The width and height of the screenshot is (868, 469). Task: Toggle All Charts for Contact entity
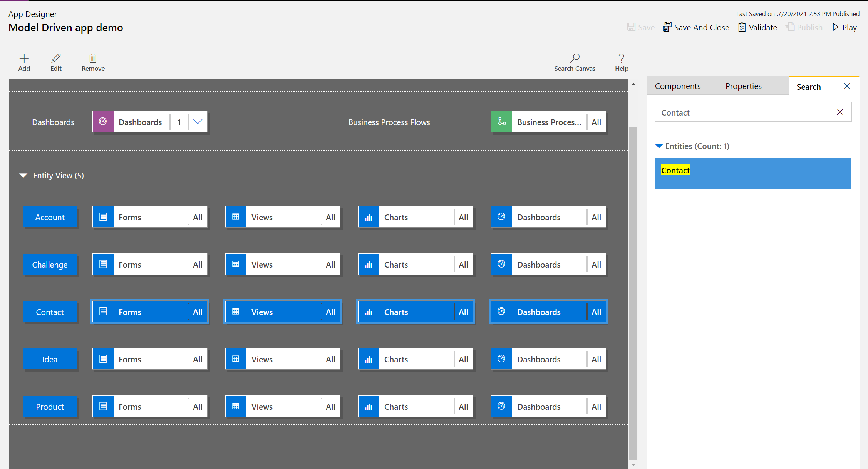tap(463, 311)
